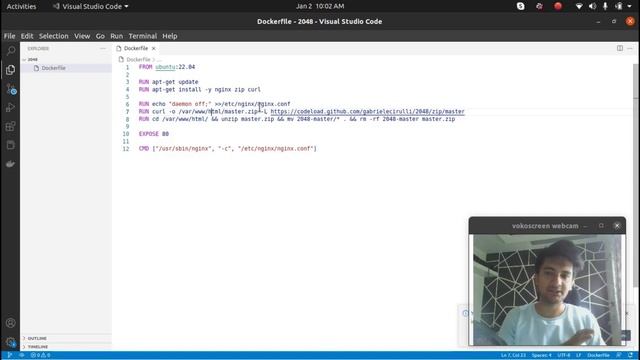Open the Selection menu
The width and height of the screenshot is (640, 360).
click(53, 36)
